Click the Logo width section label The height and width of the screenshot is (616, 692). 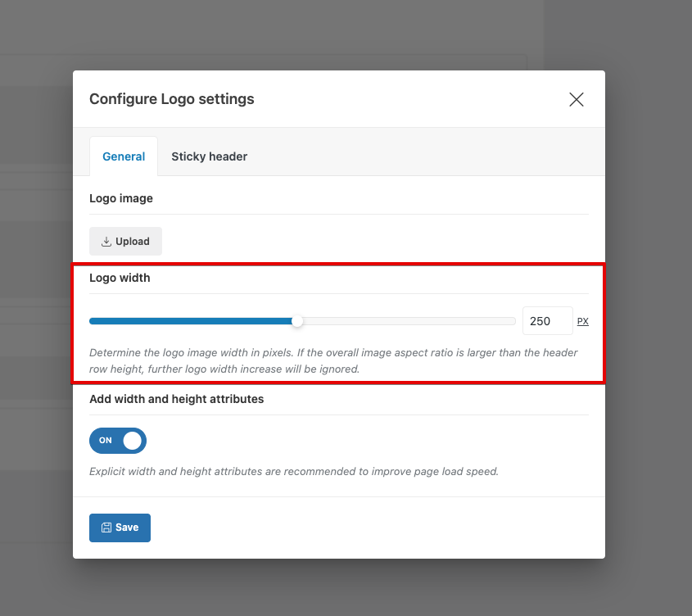pyautogui.click(x=120, y=278)
